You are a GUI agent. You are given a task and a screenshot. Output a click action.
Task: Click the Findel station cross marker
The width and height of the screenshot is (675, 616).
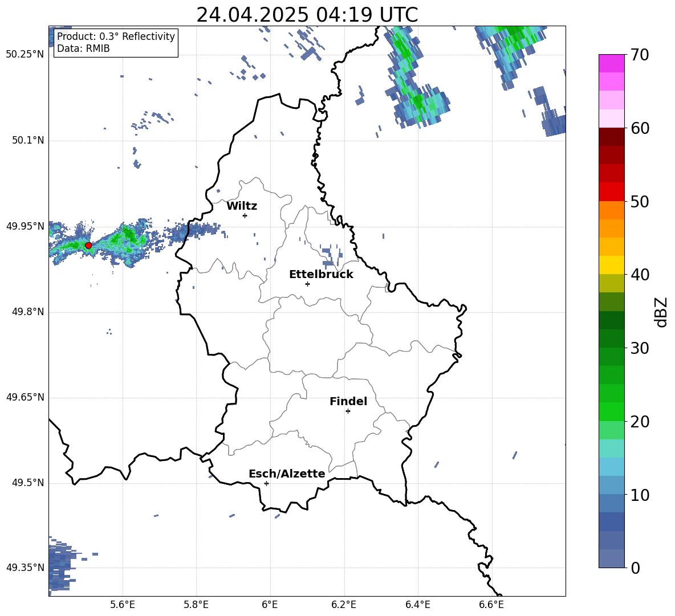(x=348, y=411)
